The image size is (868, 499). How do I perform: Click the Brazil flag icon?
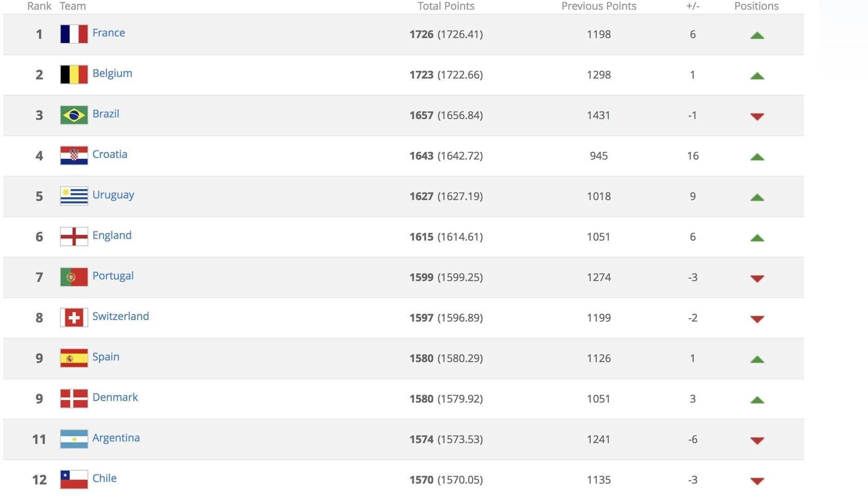tap(74, 115)
